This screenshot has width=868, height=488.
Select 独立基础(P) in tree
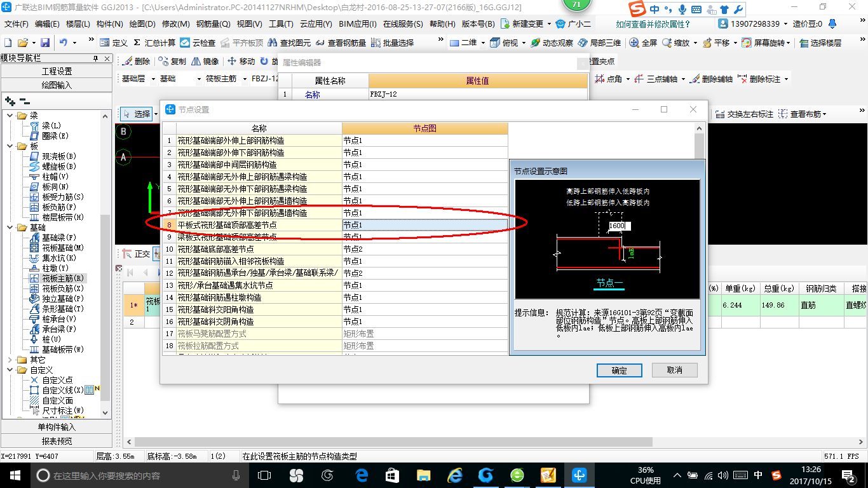point(57,299)
